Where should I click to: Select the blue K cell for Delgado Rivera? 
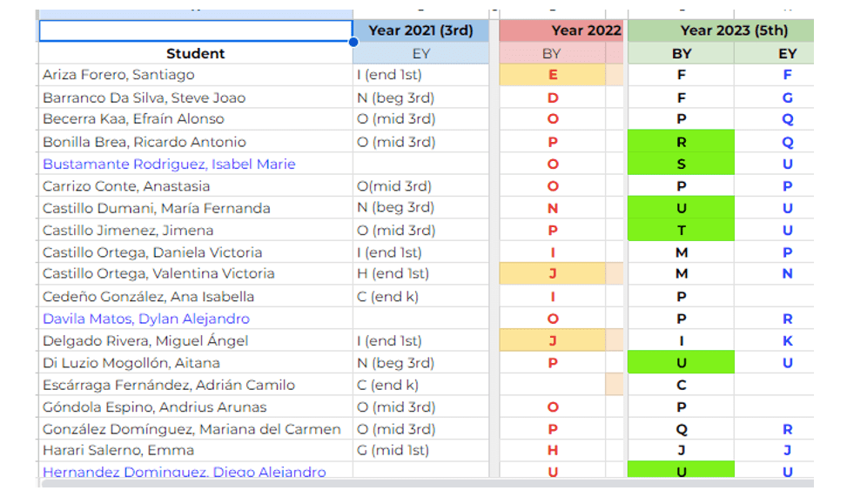click(787, 340)
